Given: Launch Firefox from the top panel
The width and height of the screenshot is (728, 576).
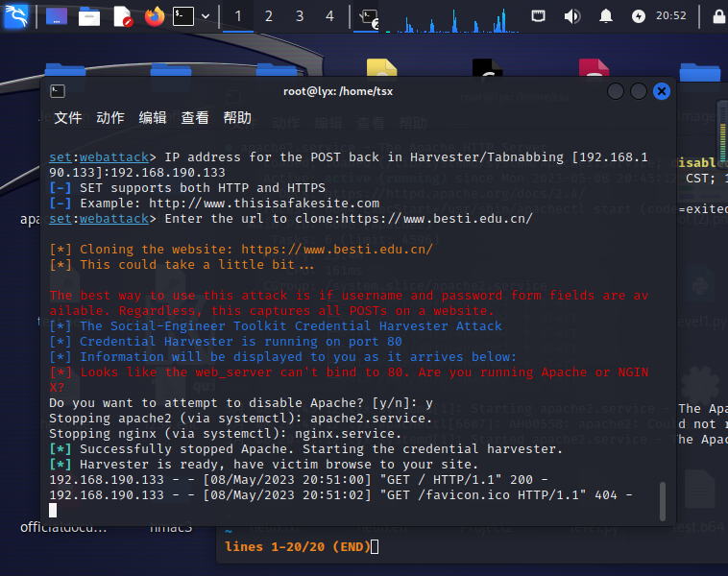Looking at the screenshot, I should [x=155, y=16].
